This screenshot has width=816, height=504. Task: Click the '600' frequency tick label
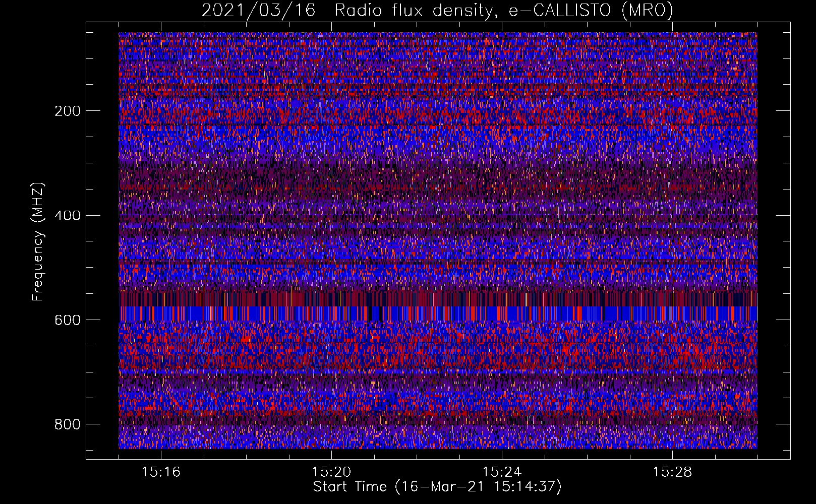coord(68,320)
